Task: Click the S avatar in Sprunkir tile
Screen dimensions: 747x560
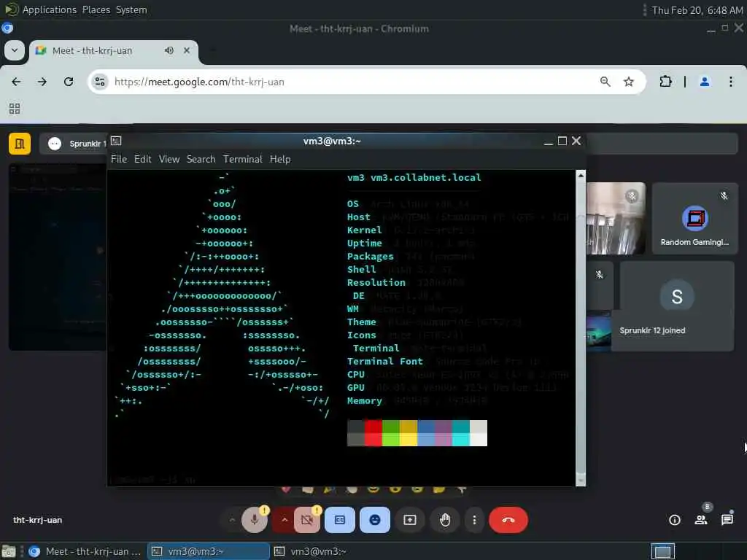Action: coord(676,296)
